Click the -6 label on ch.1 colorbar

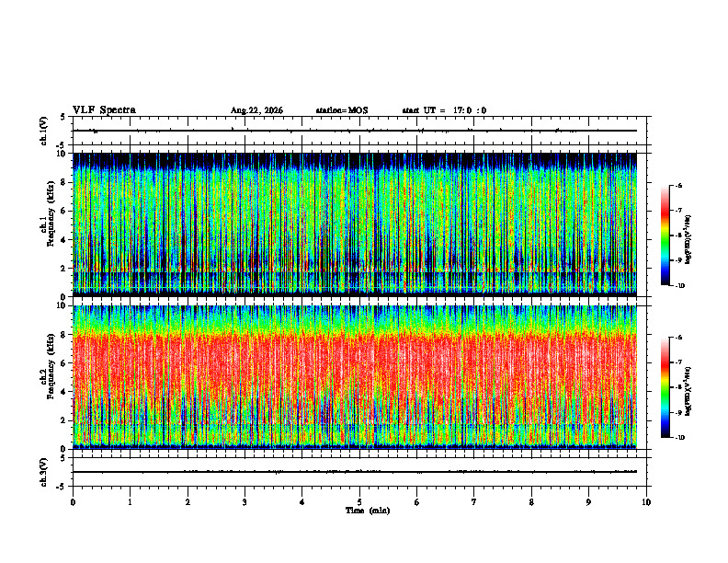[678, 186]
